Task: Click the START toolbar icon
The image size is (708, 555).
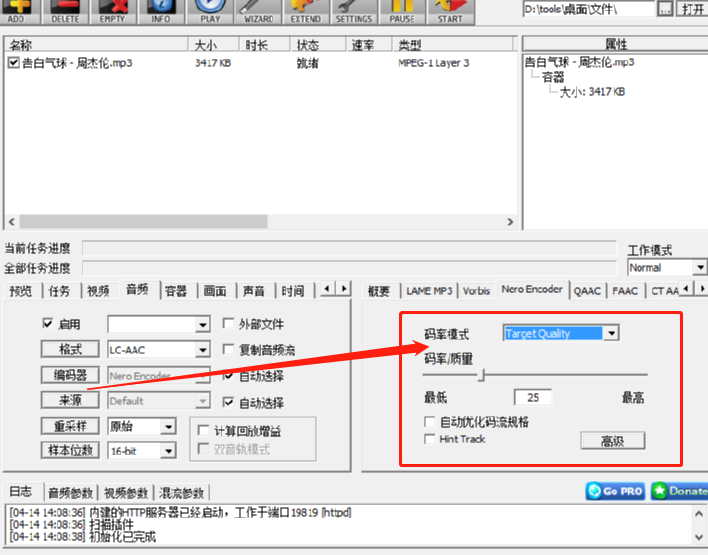Action: point(450,11)
